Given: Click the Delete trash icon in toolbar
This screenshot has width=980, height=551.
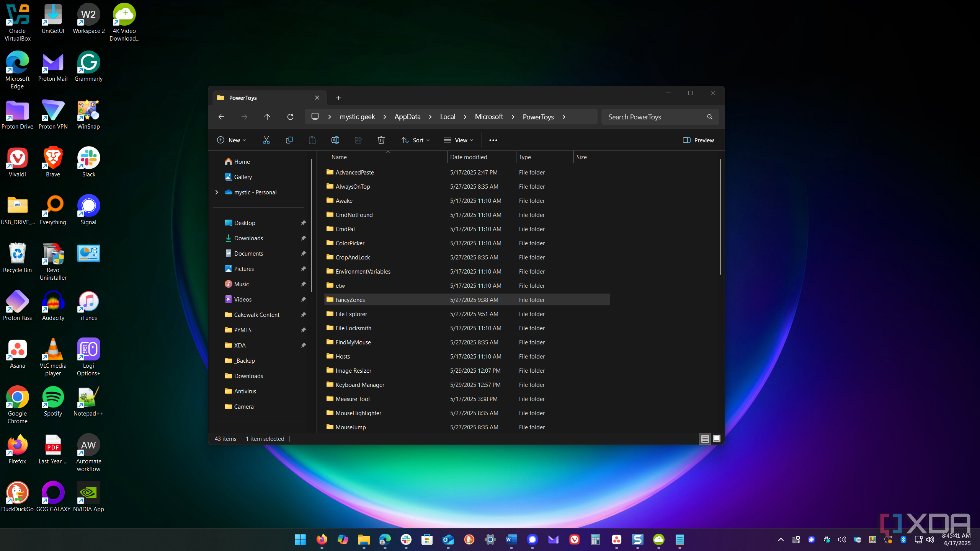Looking at the screenshot, I should point(381,140).
